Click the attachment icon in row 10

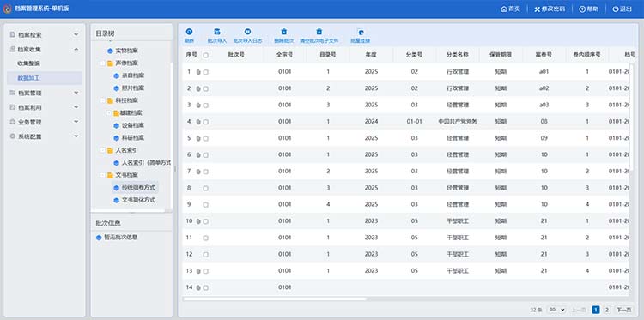tap(198, 221)
